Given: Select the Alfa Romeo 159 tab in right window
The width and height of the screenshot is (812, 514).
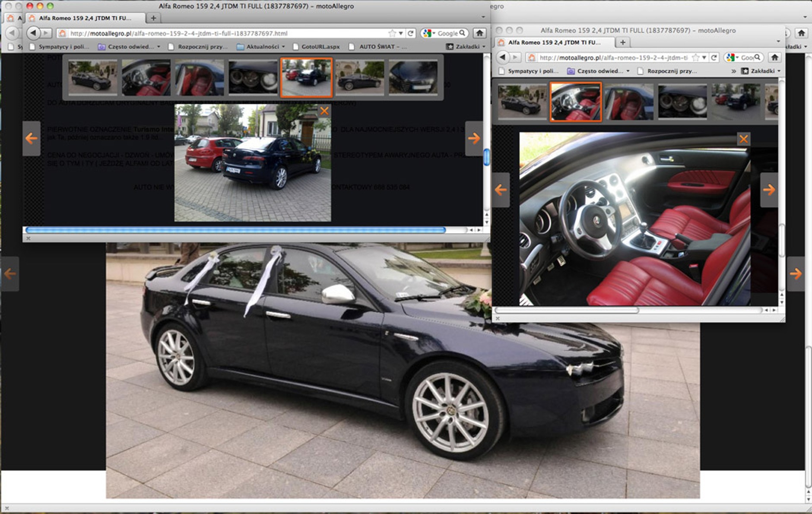Looking at the screenshot, I should pyautogui.click(x=554, y=42).
